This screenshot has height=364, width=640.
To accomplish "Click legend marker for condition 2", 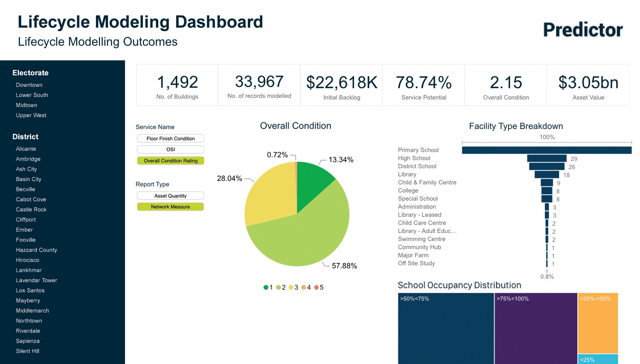I will (279, 288).
